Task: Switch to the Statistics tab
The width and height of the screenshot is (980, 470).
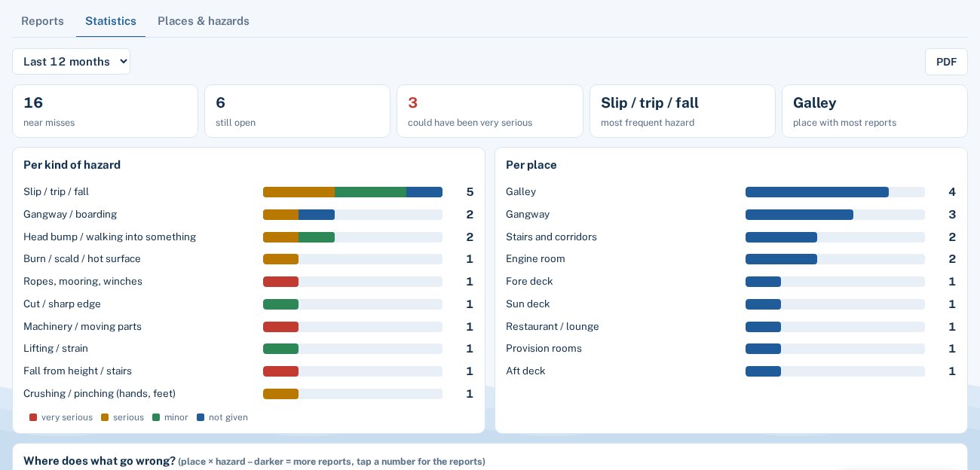Action: (111, 21)
